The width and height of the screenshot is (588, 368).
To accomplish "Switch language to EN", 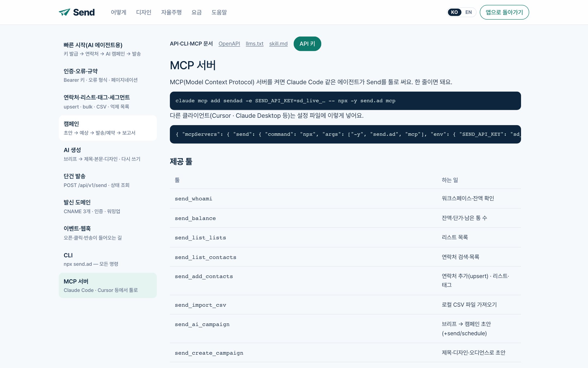I will coord(468,12).
